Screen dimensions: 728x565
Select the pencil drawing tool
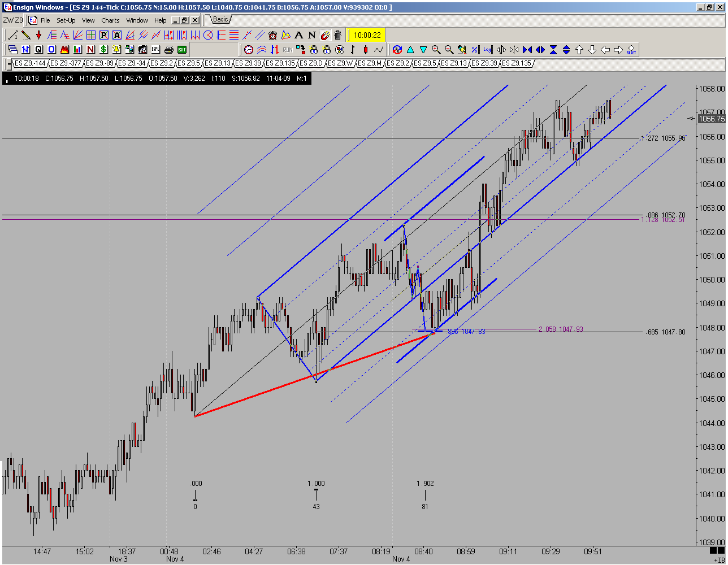point(25,35)
